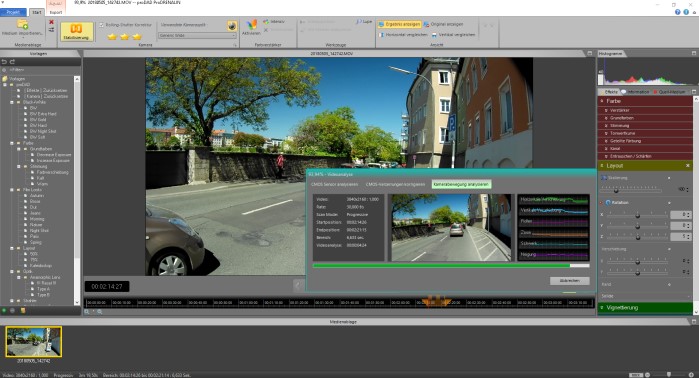Open the Lupe magnifier tool
This screenshot has width=699, height=378.
(364, 21)
